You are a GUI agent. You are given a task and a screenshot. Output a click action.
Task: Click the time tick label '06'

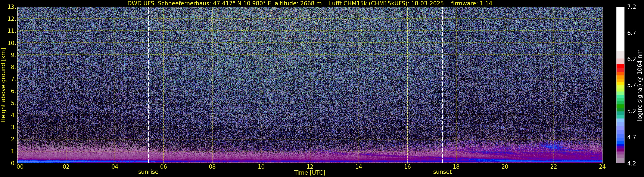tap(164, 167)
